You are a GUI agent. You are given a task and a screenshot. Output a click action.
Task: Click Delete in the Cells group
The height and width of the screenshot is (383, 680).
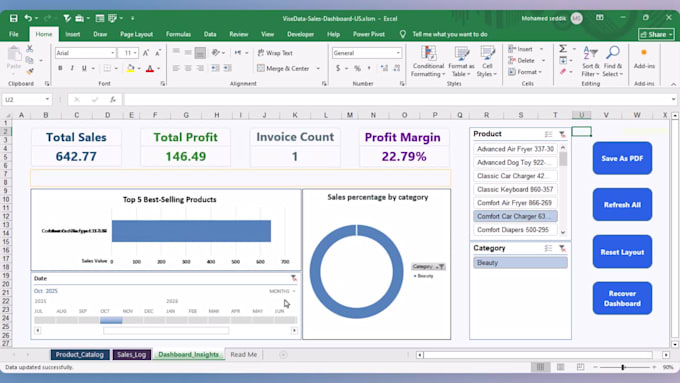click(x=521, y=60)
